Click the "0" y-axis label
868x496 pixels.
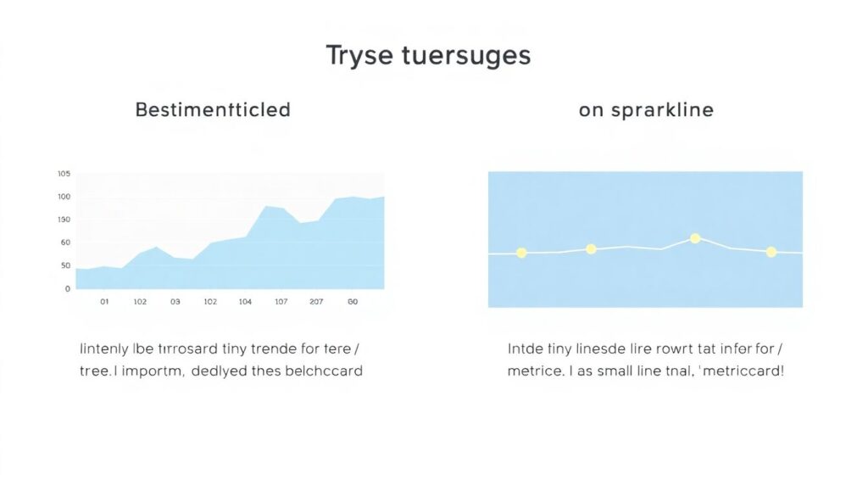point(68,288)
